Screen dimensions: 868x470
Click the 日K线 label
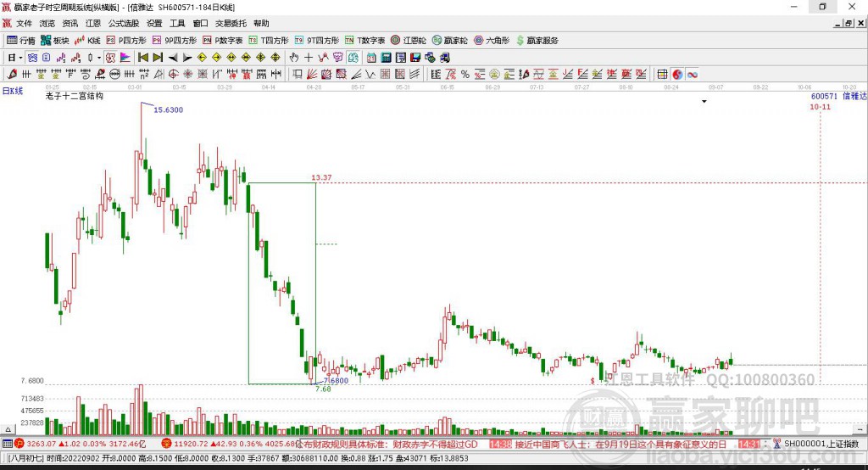click(x=13, y=91)
